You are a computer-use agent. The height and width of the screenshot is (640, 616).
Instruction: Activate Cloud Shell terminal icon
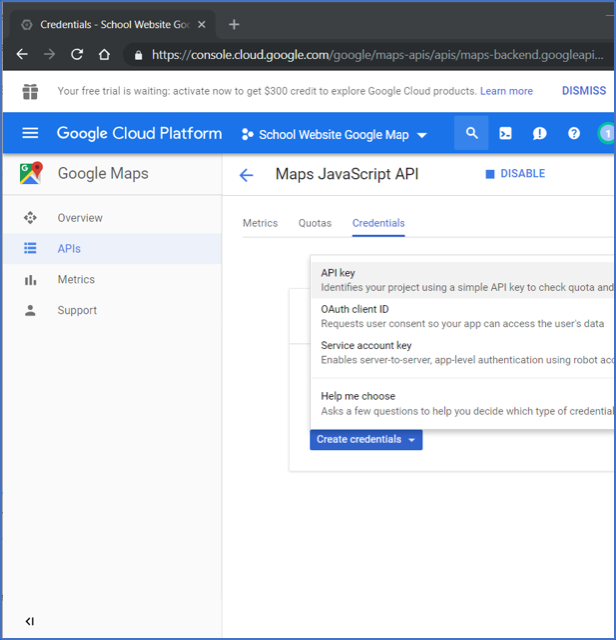pos(506,133)
